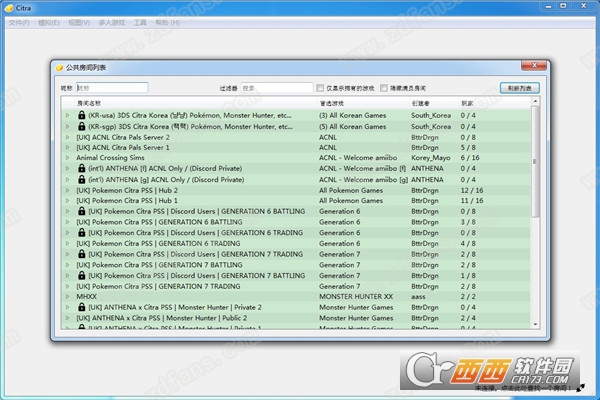Click the lock icon on KR-sgp Korea room
The width and height of the screenshot is (600, 400).
81,126
